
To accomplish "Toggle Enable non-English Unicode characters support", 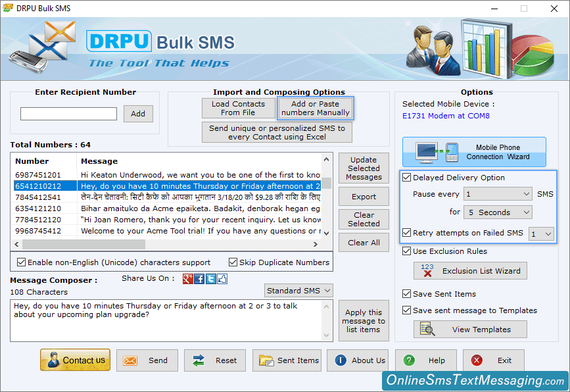I will coord(22,262).
